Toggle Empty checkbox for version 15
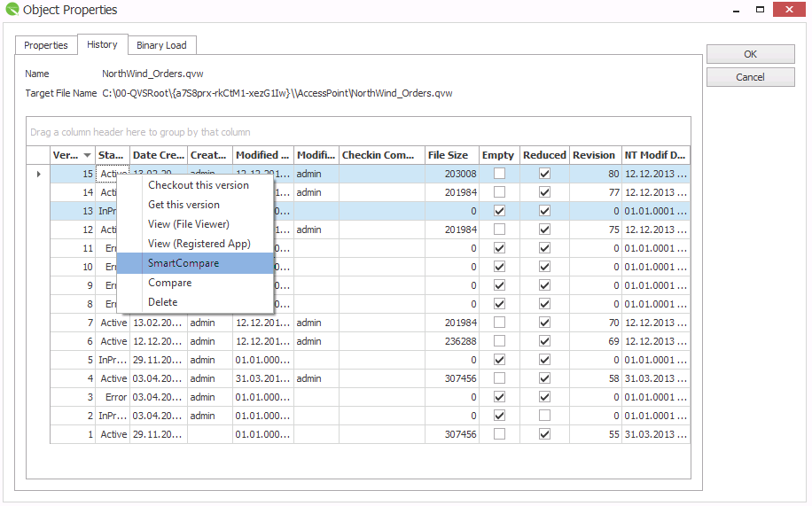Image resolution: width=812 pixels, height=506 pixels. 500,174
